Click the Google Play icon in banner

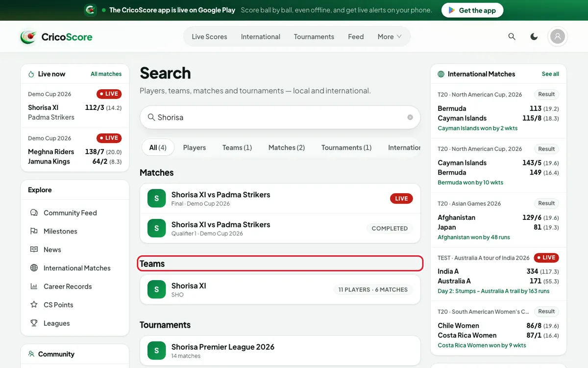(452, 10)
